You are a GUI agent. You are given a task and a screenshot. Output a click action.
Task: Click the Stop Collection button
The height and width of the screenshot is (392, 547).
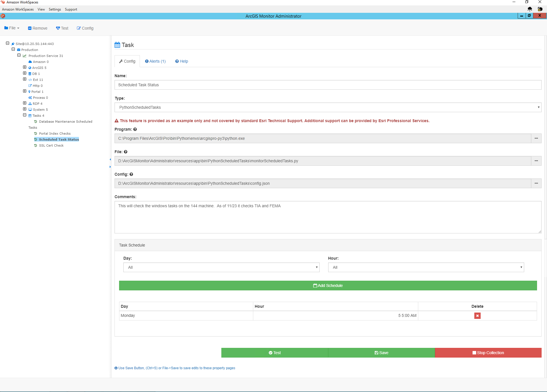(488, 353)
